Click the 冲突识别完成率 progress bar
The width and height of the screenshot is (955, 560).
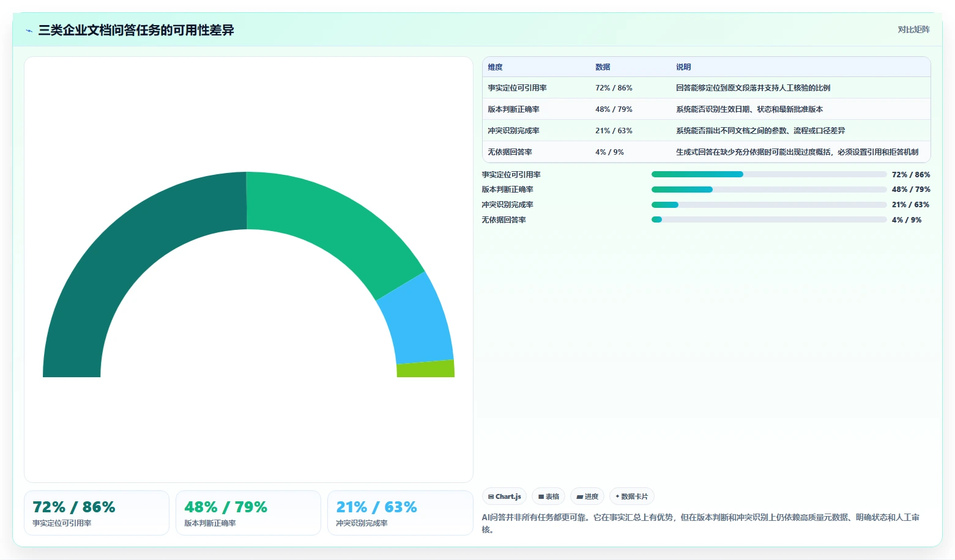click(x=769, y=205)
